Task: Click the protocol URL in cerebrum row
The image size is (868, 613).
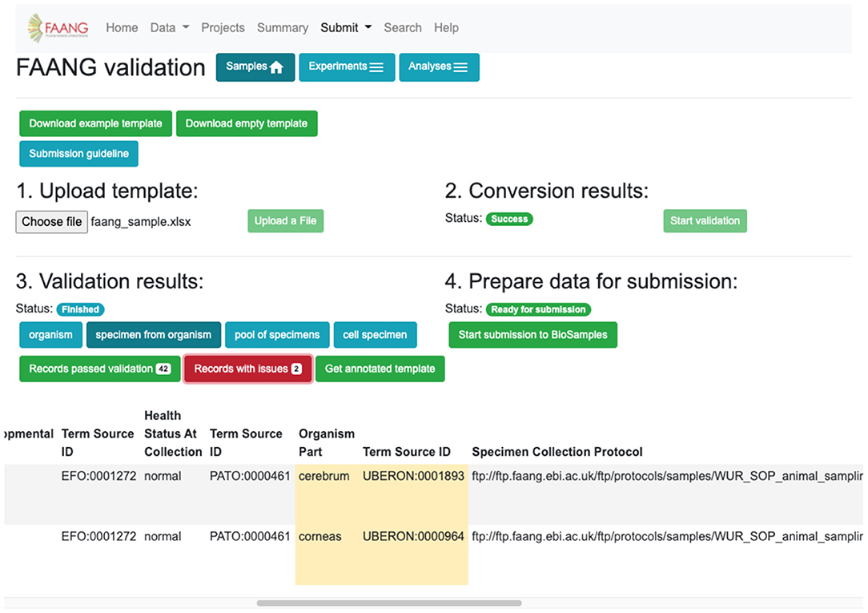Action: click(x=667, y=476)
